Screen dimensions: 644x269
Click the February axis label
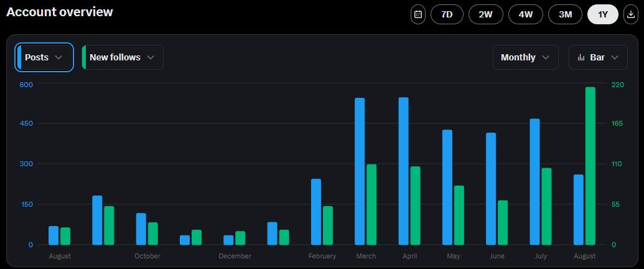pyautogui.click(x=322, y=256)
